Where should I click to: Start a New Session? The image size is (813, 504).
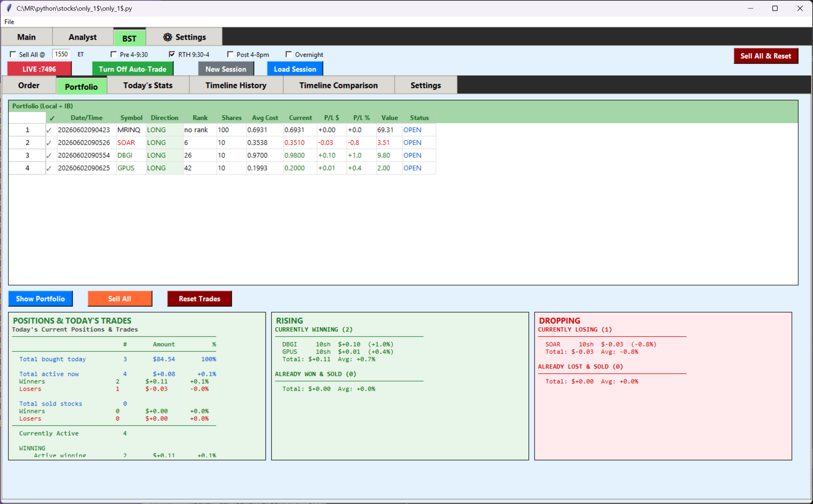point(226,69)
